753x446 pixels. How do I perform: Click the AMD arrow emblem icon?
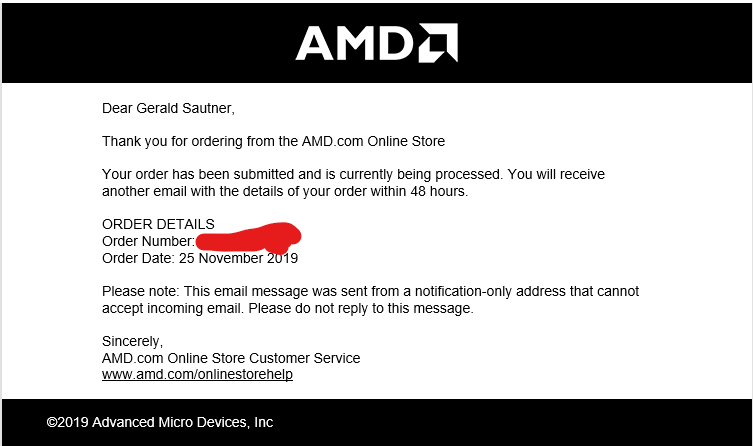[x=438, y=43]
